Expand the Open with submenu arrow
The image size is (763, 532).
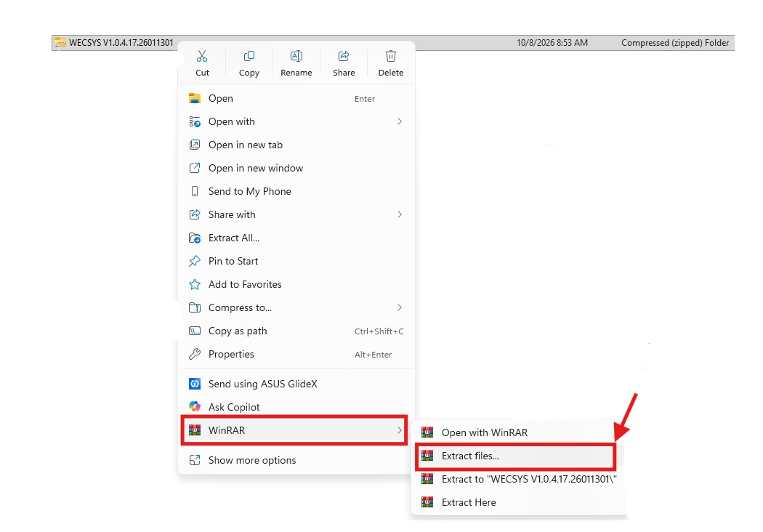tap(400, 121)
